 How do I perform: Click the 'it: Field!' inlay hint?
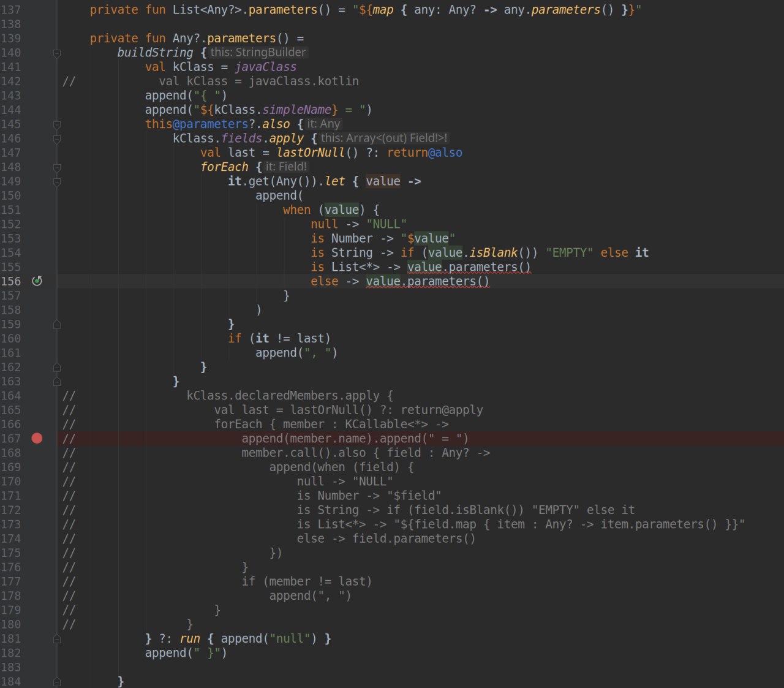tap(286, 167)
